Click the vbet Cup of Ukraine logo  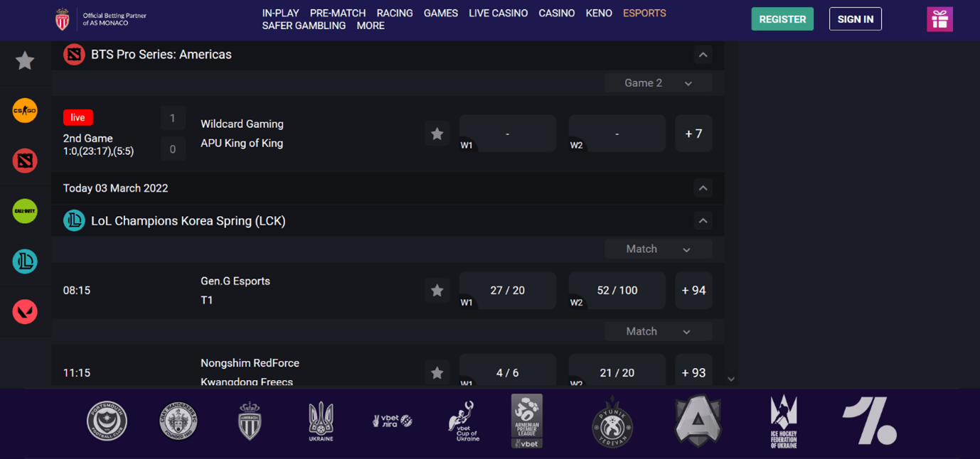coord(464,421)
